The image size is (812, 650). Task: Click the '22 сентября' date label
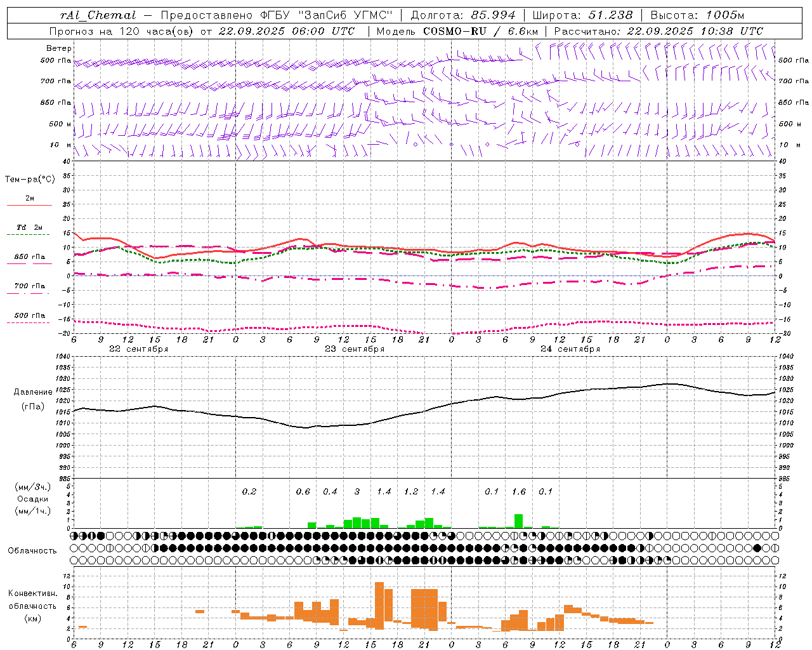click(138, 349)
